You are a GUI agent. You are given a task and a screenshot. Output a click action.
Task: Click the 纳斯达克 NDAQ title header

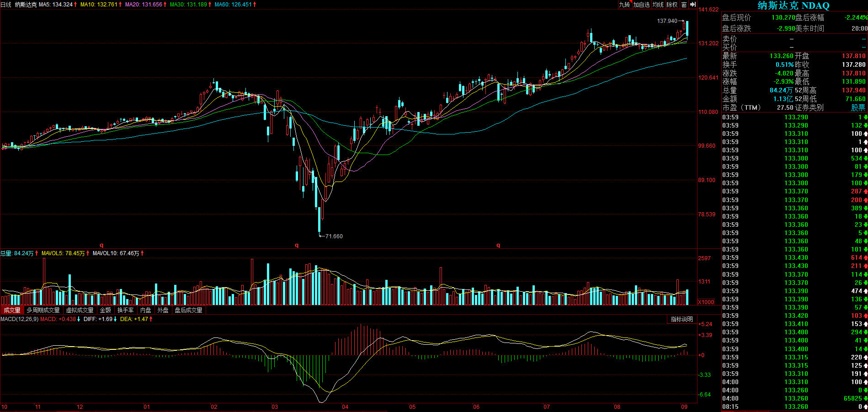793,5
